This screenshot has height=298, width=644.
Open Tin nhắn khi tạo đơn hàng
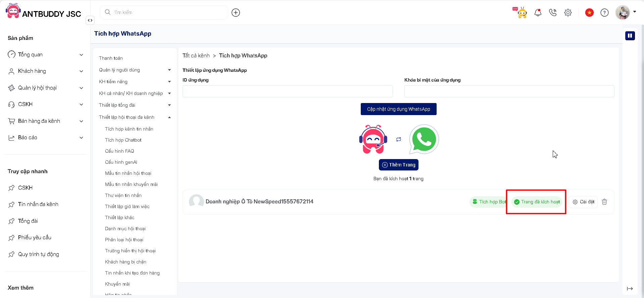click(x=132, y=273)
